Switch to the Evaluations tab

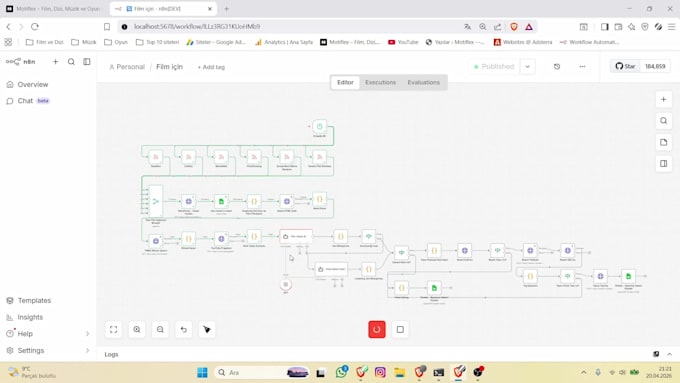point(423,82)
